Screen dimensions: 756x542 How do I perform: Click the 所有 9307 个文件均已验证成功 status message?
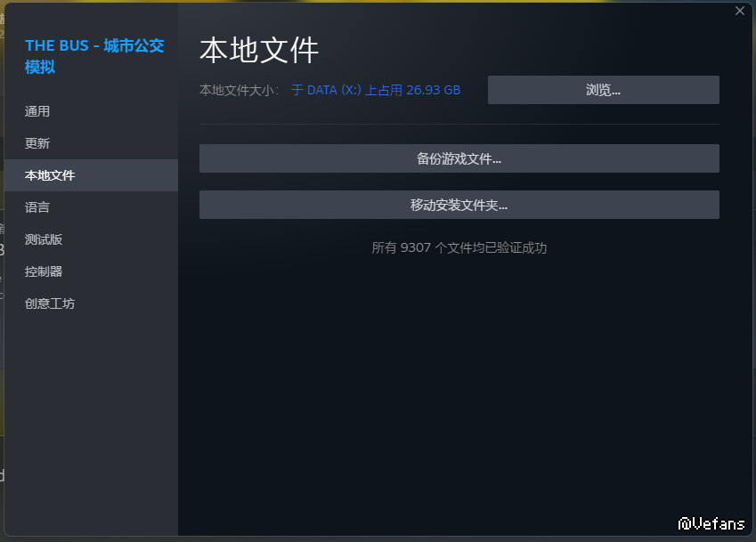(x=459, y=248)
